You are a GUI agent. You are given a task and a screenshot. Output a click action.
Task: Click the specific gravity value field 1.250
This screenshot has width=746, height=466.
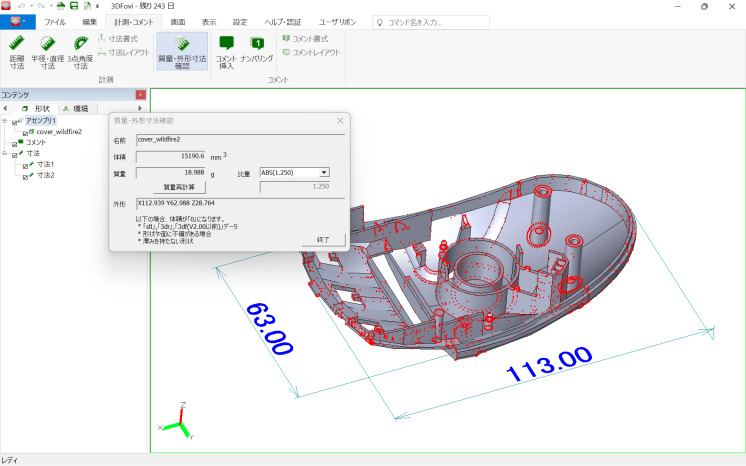point(295,187)
